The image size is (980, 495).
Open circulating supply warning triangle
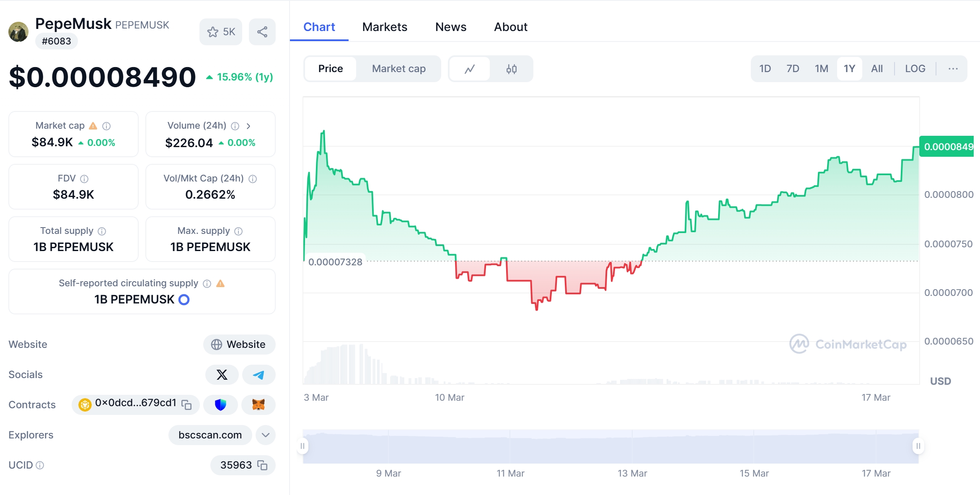pyautogui.click(x=220, y=283)
